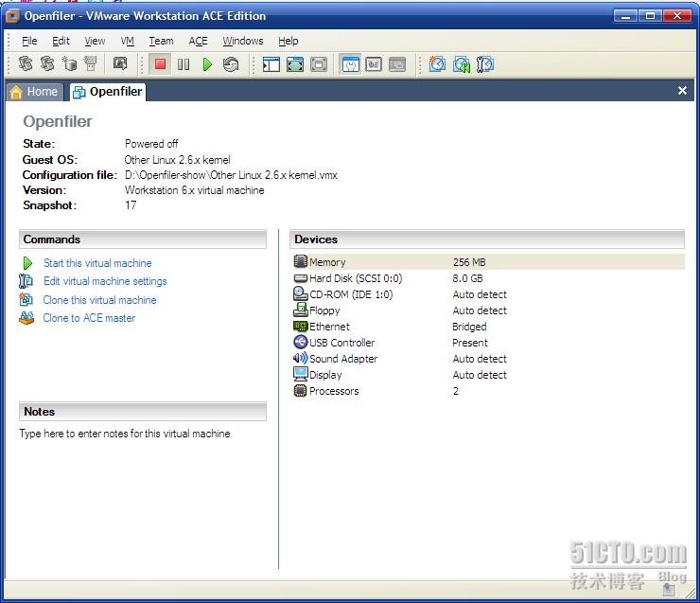This screenshot has width=700, height=603.
Task: Open the Edit menu
Action: click(61, 41)
